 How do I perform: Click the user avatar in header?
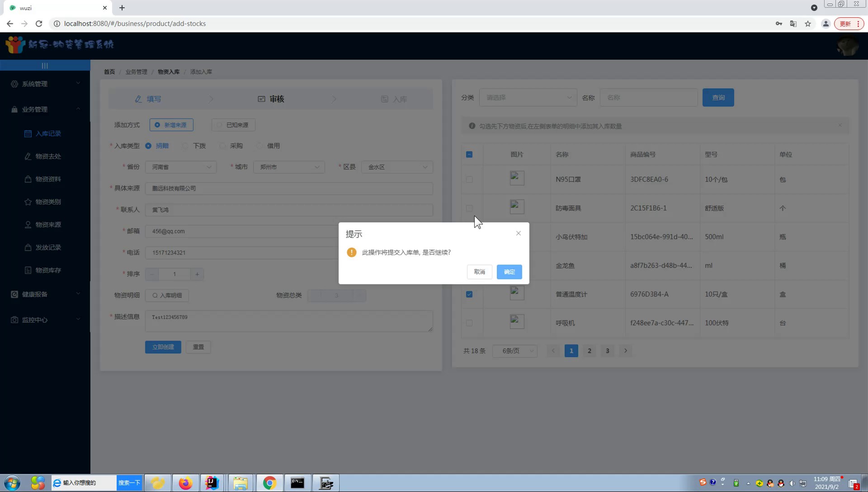pyautogui.click(x=847, y=46)
